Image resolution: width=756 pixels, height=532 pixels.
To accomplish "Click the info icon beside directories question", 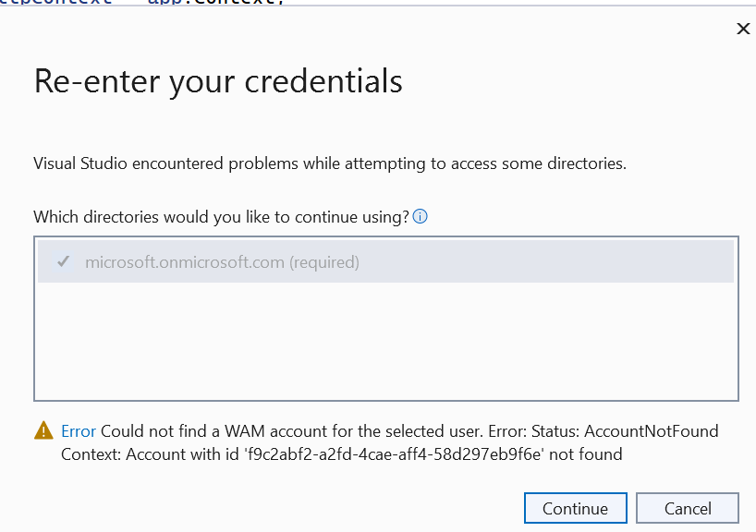I will [420, 217].
